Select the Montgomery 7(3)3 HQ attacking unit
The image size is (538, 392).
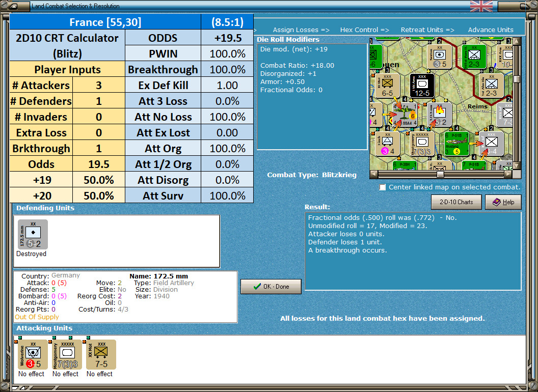67,355
